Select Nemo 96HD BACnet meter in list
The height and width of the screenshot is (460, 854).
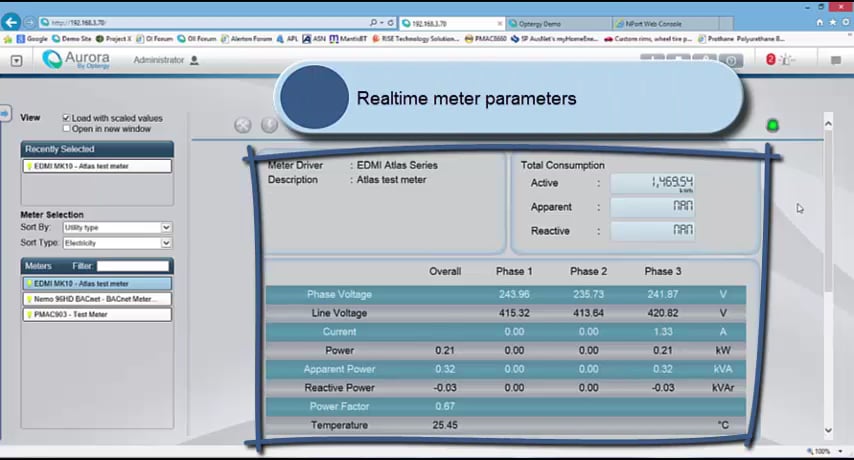tap(97, 299)
